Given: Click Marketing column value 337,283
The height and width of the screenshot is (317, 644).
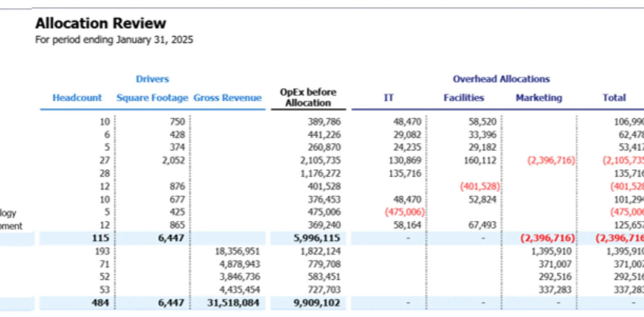Looking at the screenshot, I should (x=555, y=290).
